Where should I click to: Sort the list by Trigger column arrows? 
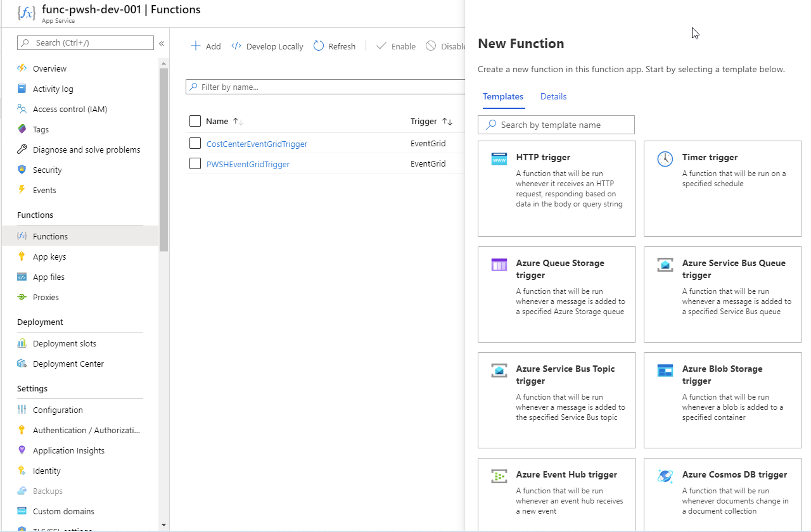[x=447, y=121]
